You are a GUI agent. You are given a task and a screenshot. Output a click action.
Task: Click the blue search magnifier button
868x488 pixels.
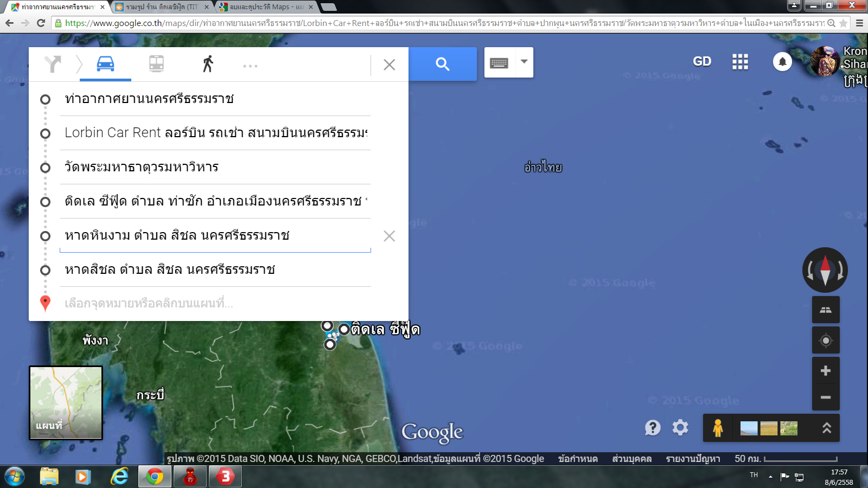tap(443, 64)
